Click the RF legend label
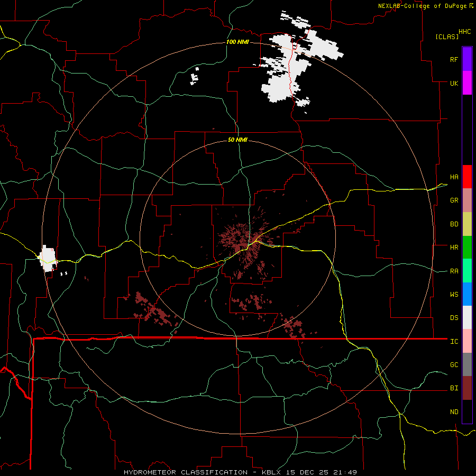Image resolution: width=476 pixels, height=476 pixels. click(454, 59)
